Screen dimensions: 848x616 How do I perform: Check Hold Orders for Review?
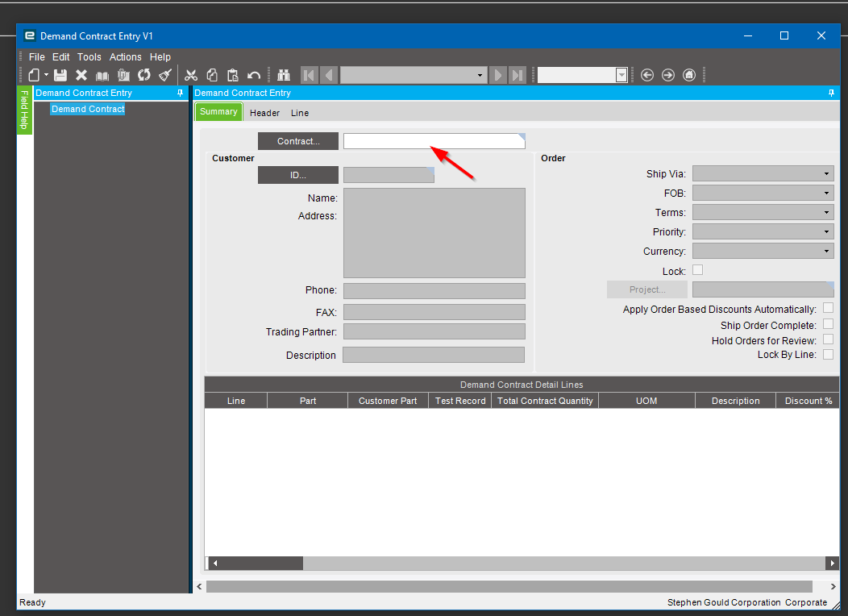tap(828, 339)
